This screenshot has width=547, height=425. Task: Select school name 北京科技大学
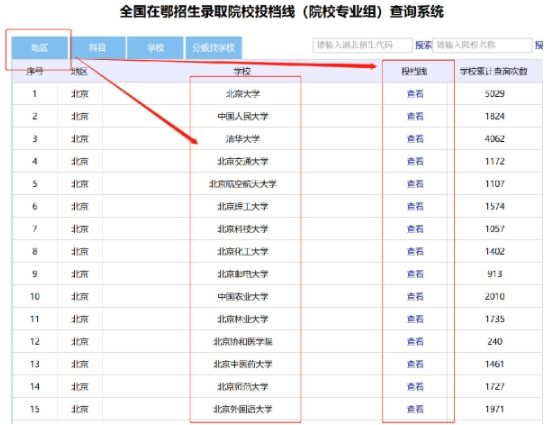(243, 229)
